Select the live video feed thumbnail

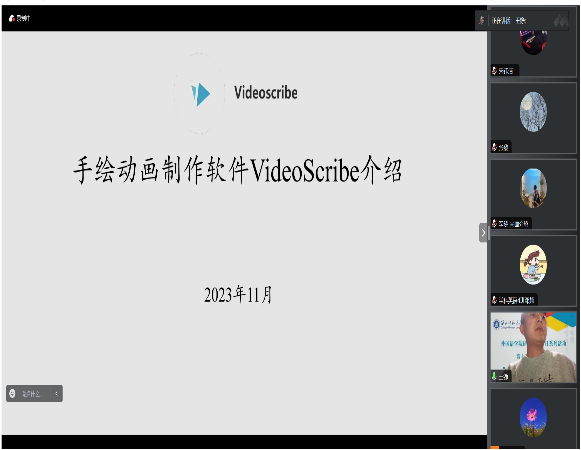click(x=533, y=347)
